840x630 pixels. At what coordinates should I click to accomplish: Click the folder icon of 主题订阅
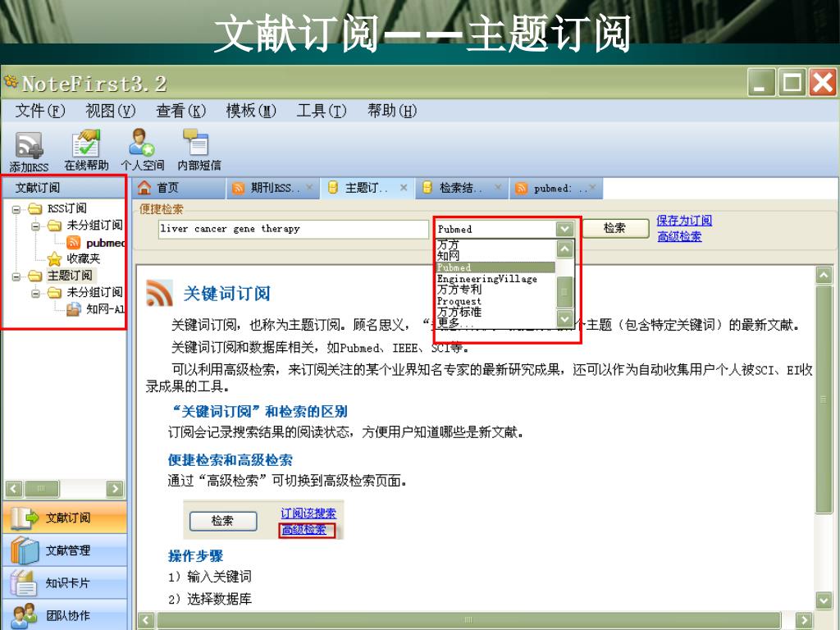pos(35,276)
